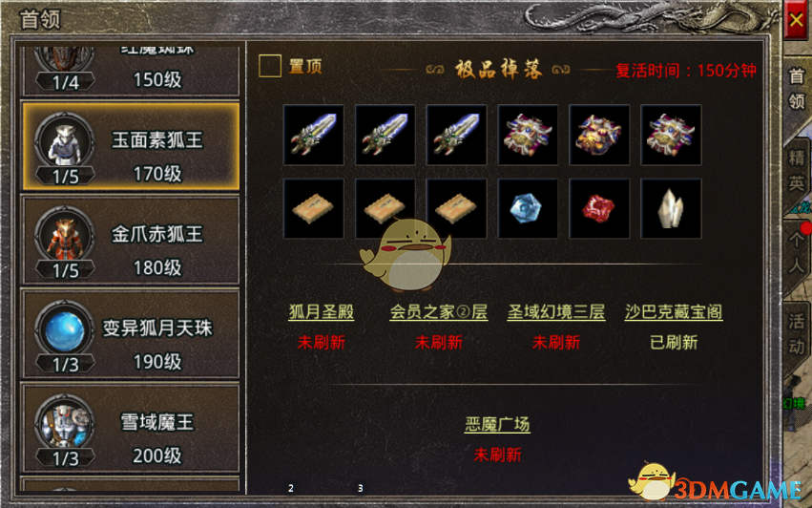Go to 狐月圣殿 map link
Viewport: 812px width, 508px height.
(321, 311)
